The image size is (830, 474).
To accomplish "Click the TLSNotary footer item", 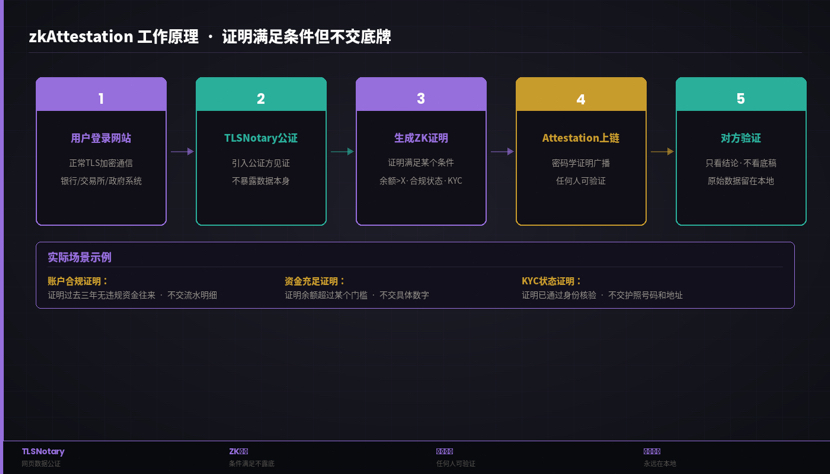I will tap(43, 452).
